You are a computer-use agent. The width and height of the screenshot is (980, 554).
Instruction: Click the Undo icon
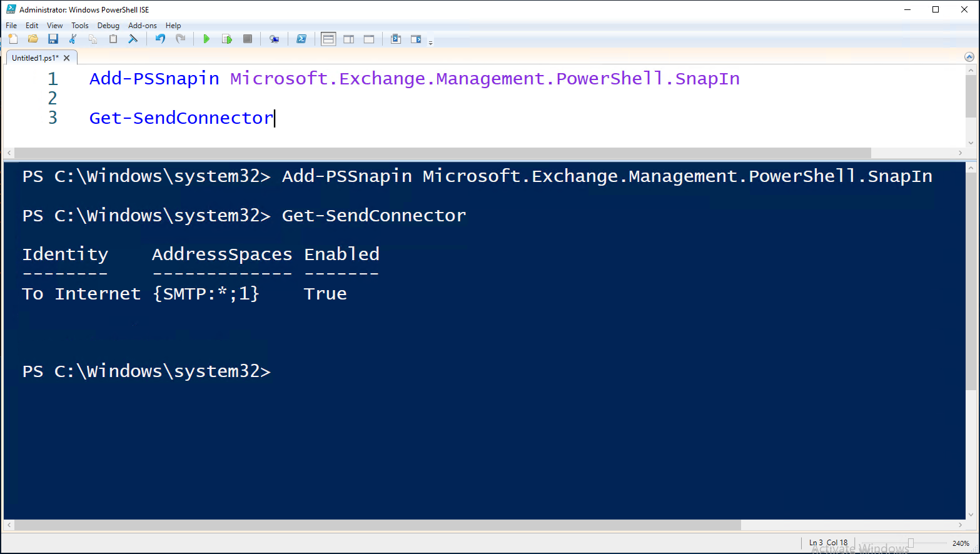coord(160,38)
